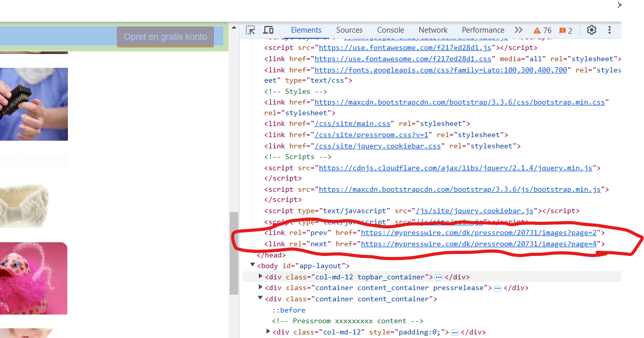Open the cloudflare jquery.min.js link
The height and width of the screenshot is (338, 644).
tap(456, 168)
